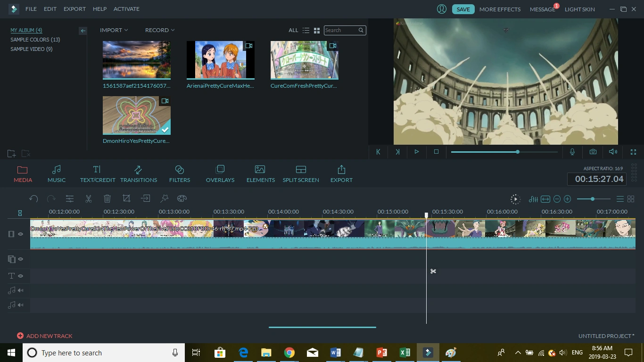Hide the main video track

point(21,234)
